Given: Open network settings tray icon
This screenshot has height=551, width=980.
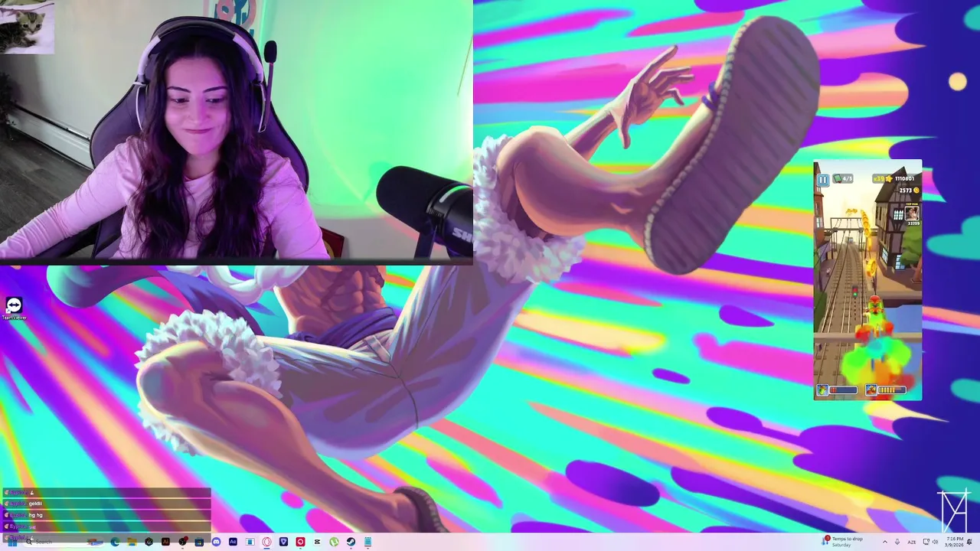Looking at the screenshot, I should point(926,542).
